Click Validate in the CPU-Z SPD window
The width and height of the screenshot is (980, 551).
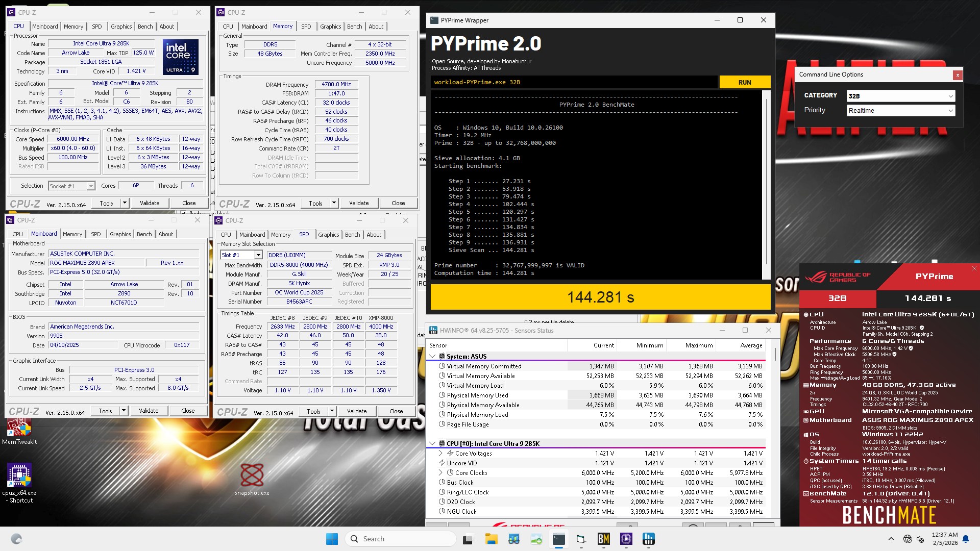(357, 411)
